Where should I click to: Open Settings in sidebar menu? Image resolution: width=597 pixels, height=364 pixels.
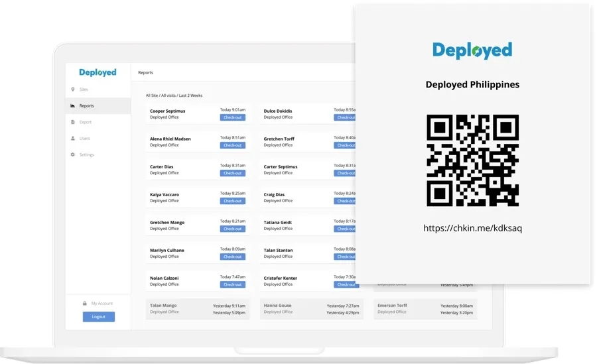(x=98, y=154)
